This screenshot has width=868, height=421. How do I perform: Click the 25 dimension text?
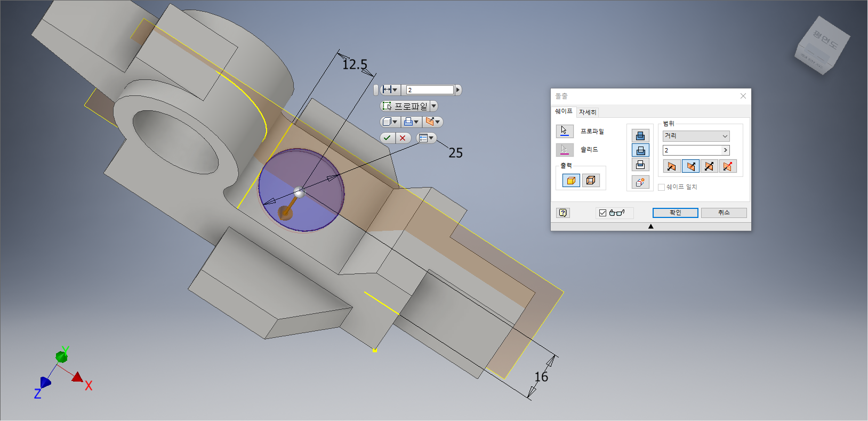click(455, 153)
